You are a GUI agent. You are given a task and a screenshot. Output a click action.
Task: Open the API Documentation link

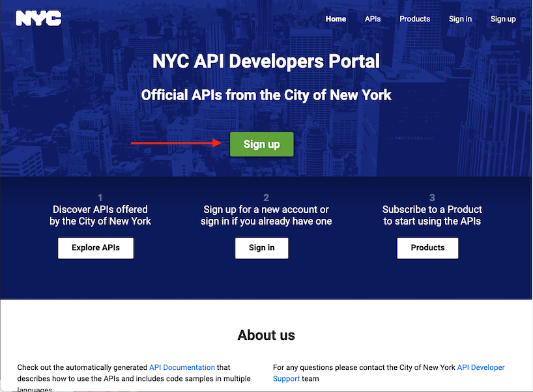pos(182,367)
